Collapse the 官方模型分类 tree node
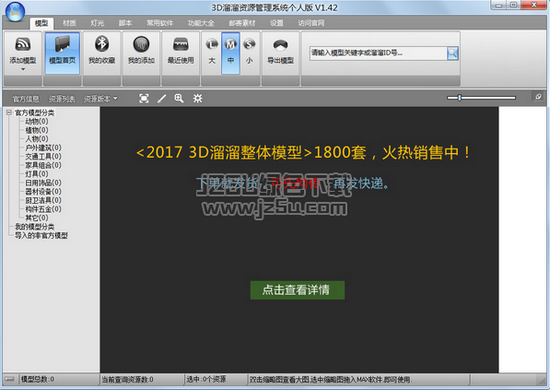 coord(9,113)
